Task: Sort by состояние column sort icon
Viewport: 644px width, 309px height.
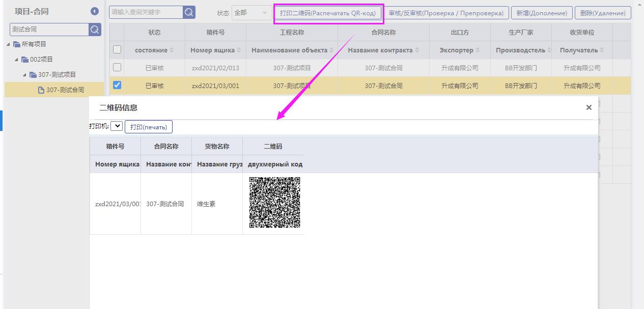Action: [172, 50]
